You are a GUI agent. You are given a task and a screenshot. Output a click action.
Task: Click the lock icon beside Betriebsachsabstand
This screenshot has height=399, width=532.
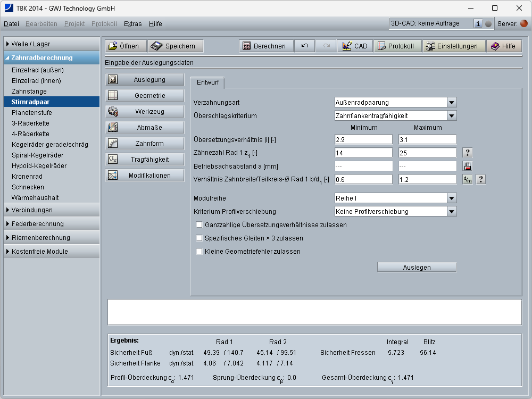tap(468, 166)
